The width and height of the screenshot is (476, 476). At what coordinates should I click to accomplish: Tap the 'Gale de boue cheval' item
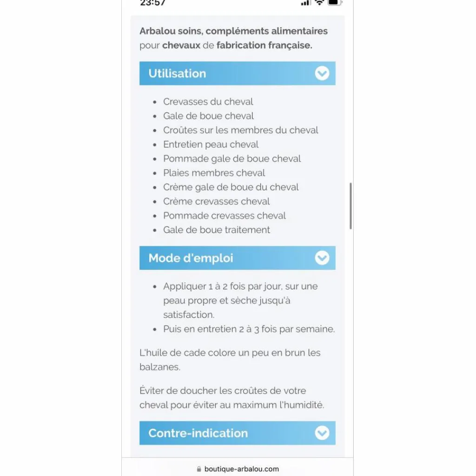click(208, 116)
